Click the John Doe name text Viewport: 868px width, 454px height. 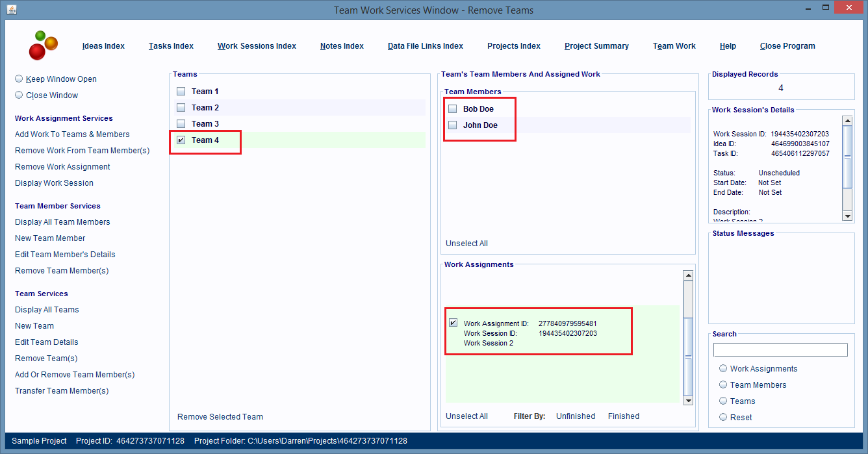481,125
